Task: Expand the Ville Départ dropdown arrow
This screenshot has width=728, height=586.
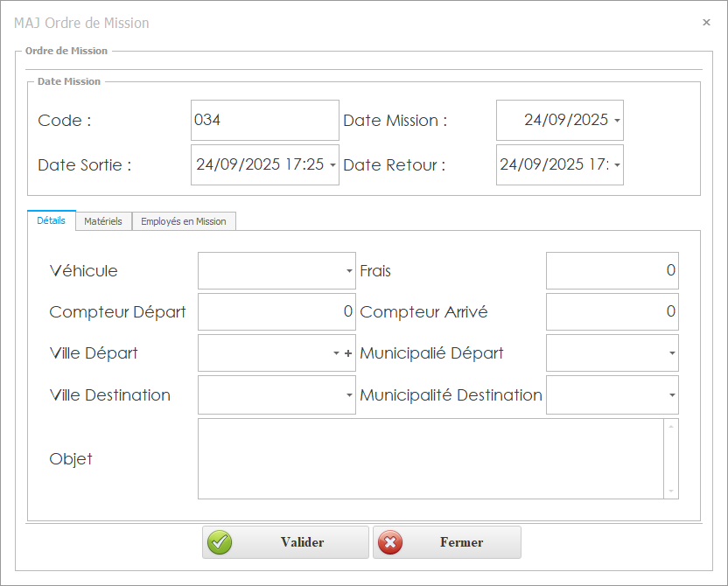Action: coord(337,353)
